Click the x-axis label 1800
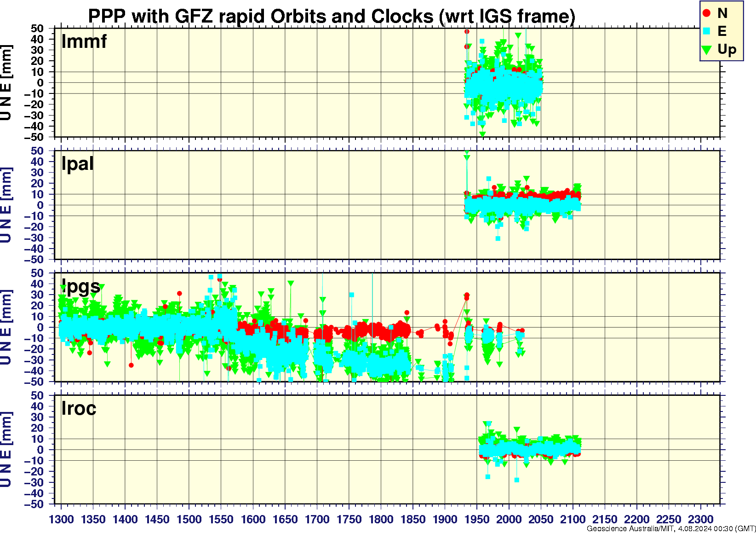 tap(381, 520)
